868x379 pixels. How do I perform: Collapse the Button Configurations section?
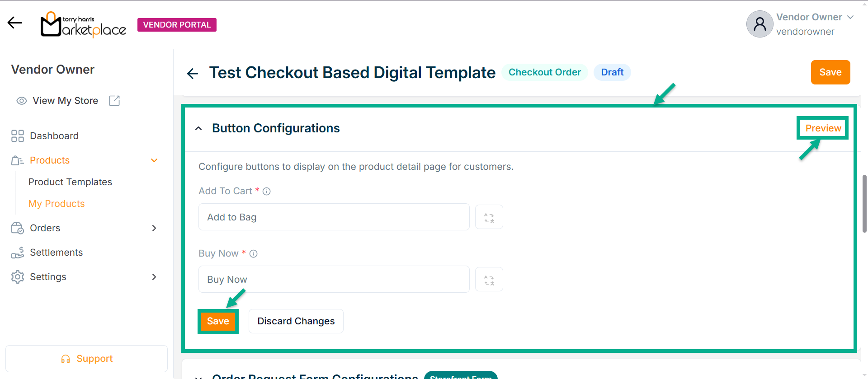pyautogui.click(x=198, y=129)
